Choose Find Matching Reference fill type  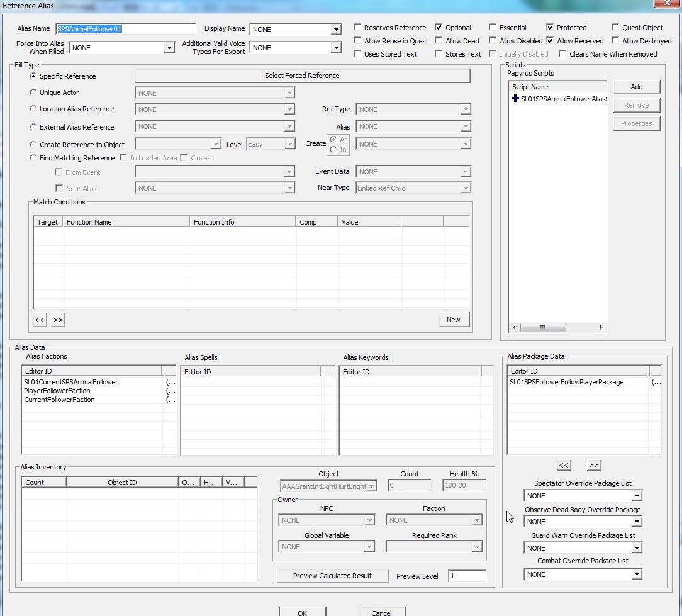tap(33, 158)
